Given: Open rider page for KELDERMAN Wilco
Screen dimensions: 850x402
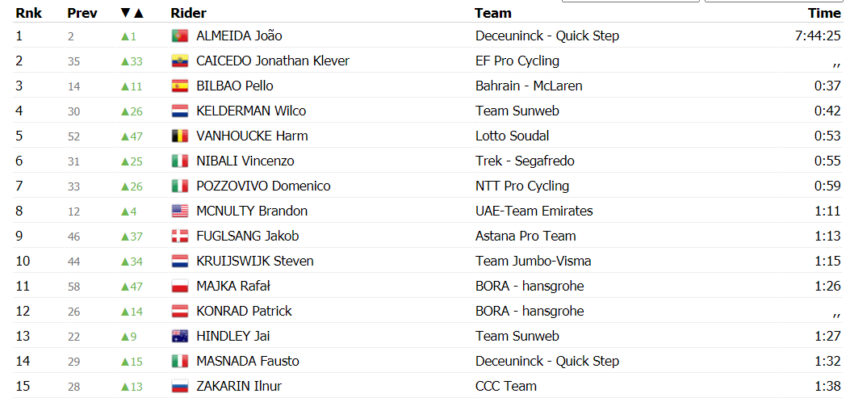Looking at the screenshot, I should (251, 111).
